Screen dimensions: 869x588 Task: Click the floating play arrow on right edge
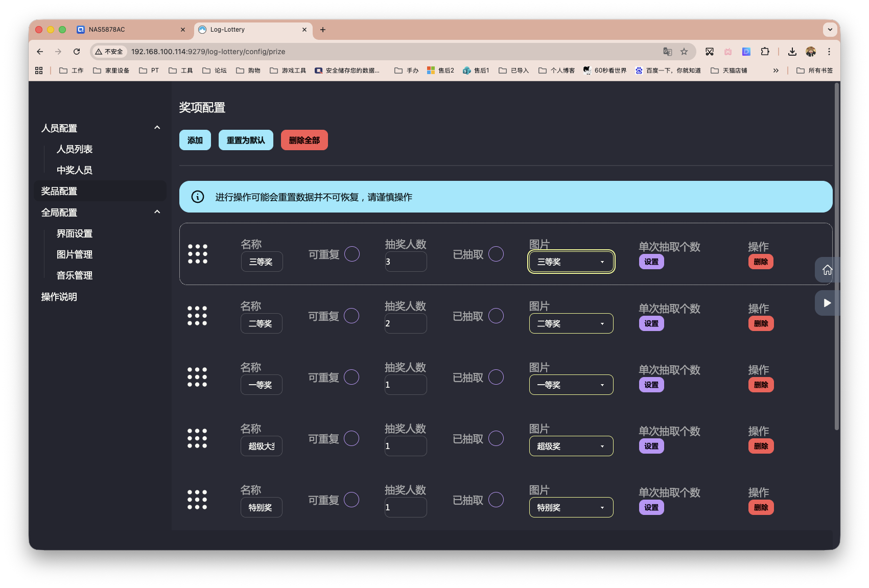pyautogui.click(x=827, y=302)
